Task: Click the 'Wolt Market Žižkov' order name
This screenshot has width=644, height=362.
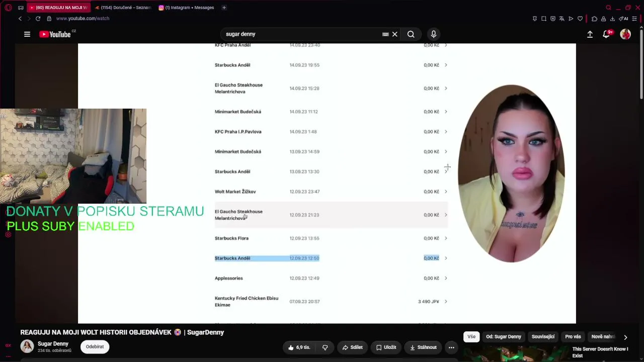Action: [x=235, y=192]
